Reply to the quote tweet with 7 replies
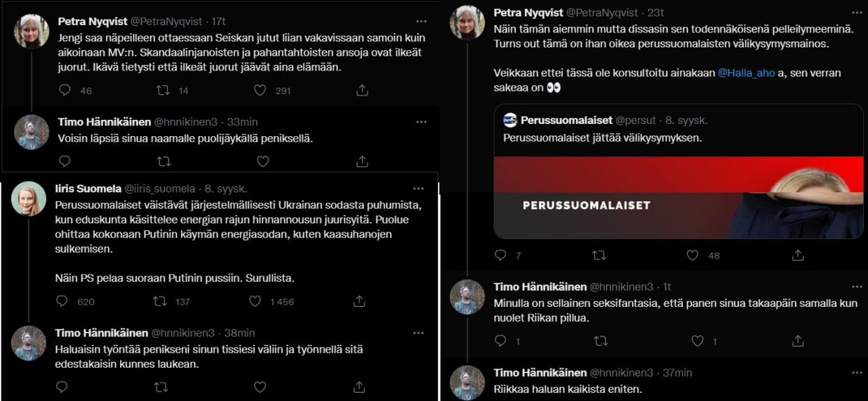 click(x=500, y=255)
